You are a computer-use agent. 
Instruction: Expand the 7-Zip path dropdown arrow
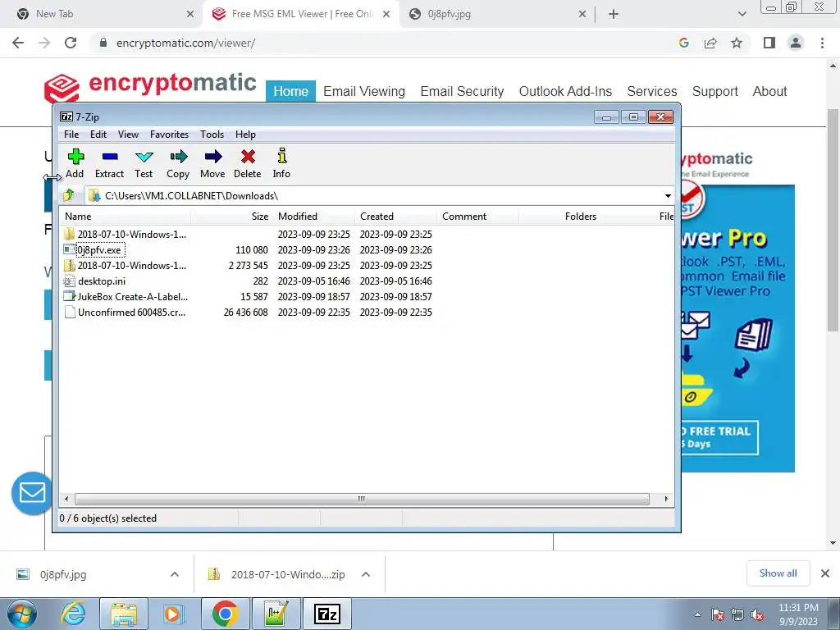[668, 196]
